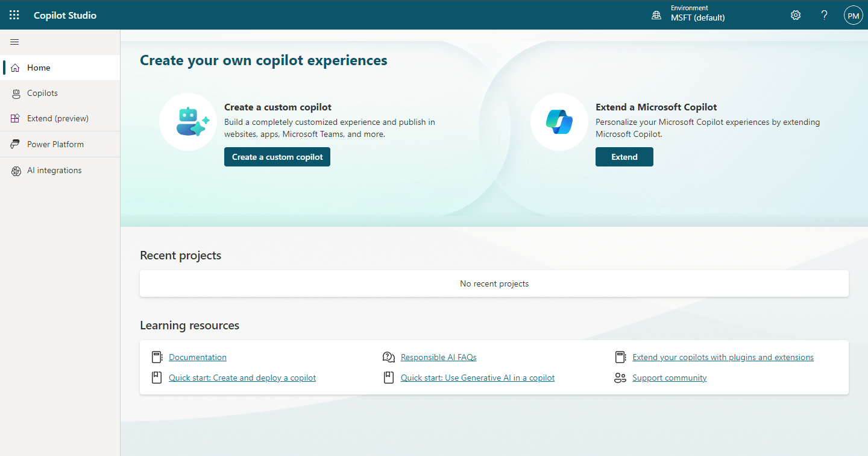
Task: Click bookmark icon beside Create and deploy quick start
Action: [157, 378]
